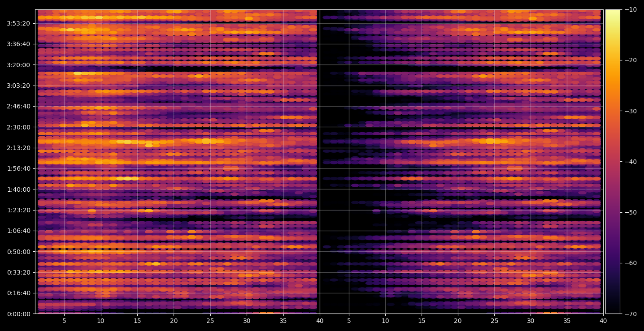Select tick label 10 under the right heatmap
644x331 pixels.
point(385,321)
